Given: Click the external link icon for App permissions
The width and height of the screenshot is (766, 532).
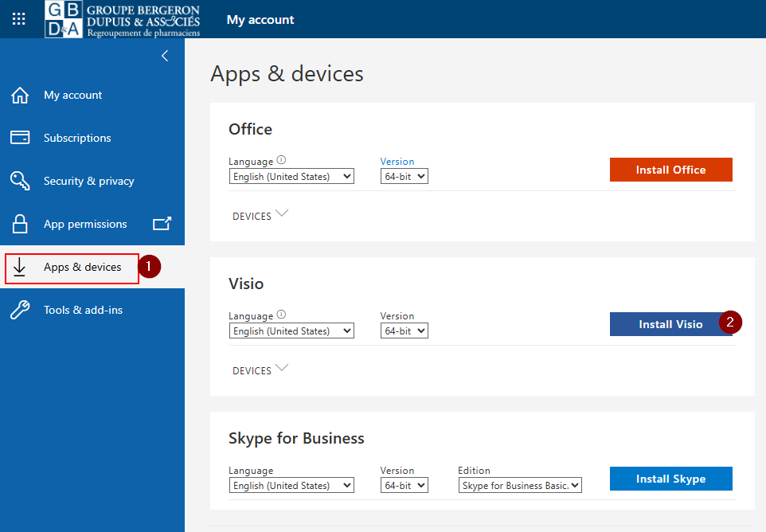Looking at the screenshot, I should click(162, 224).
